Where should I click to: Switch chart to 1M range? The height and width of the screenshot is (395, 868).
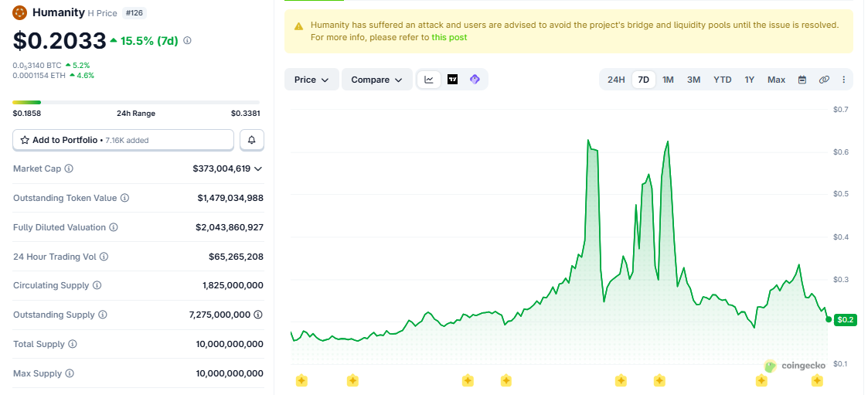click(668, 80)
